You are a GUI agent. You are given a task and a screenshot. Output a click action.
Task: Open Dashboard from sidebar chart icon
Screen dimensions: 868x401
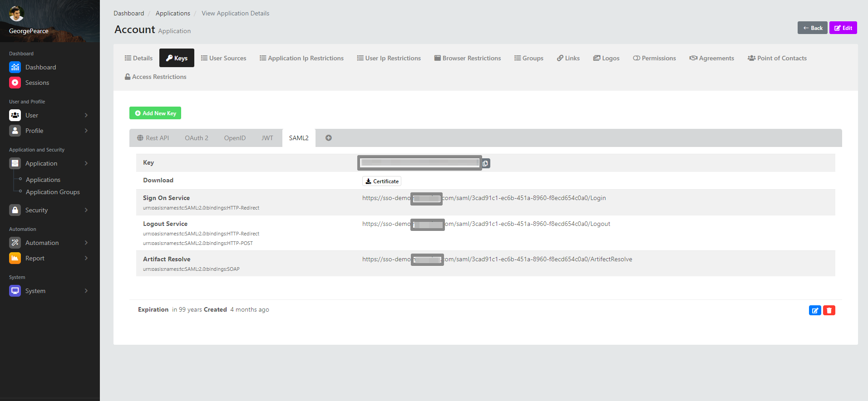pos(15,67)
